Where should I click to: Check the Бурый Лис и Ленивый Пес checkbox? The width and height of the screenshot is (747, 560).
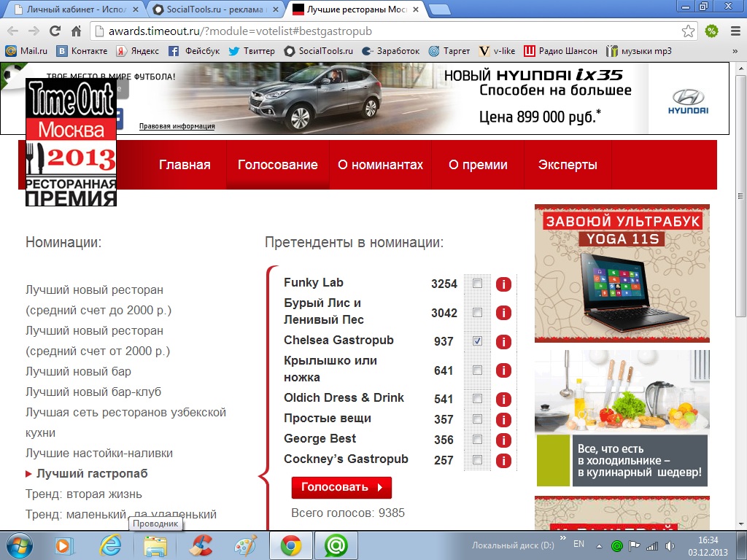point(477,312)
